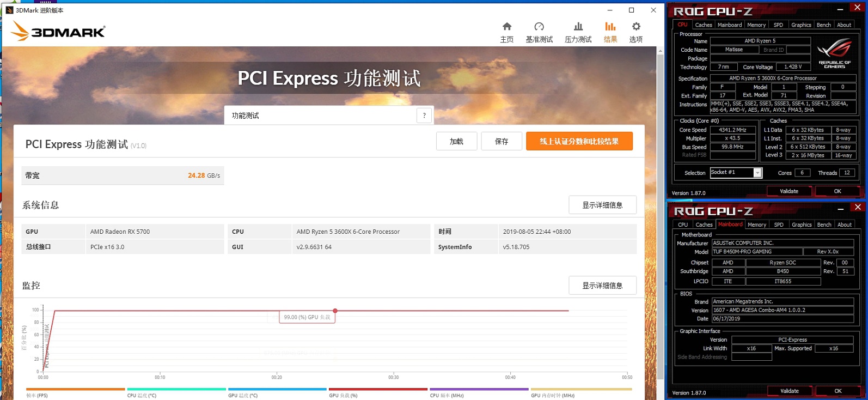The width and height of the screenshot is (868, 400).
Task: Switch to CPU tab in lower CPU-Z
Action: (x=683, y=225)
